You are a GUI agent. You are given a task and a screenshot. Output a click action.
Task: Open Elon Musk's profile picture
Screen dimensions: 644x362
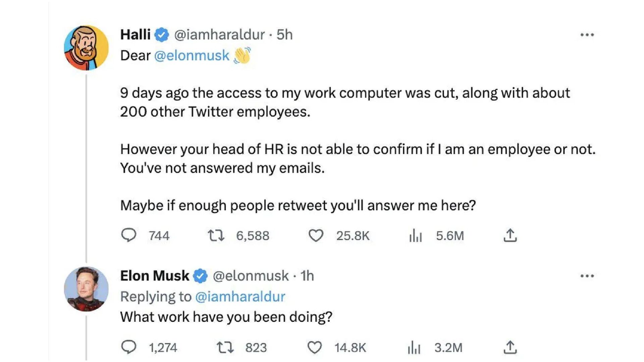(x=86, y=289)
